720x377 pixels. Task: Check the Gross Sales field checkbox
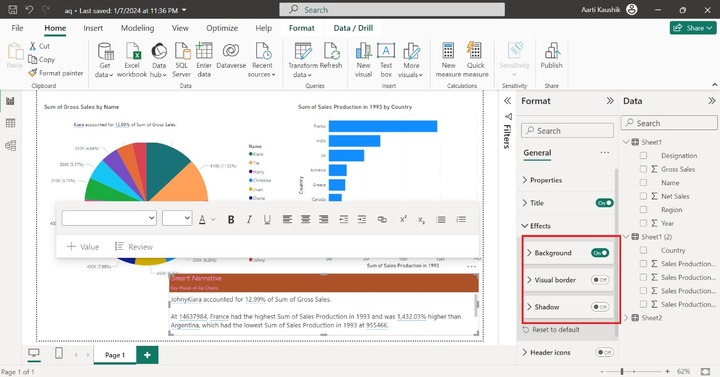tap(643, 169)
